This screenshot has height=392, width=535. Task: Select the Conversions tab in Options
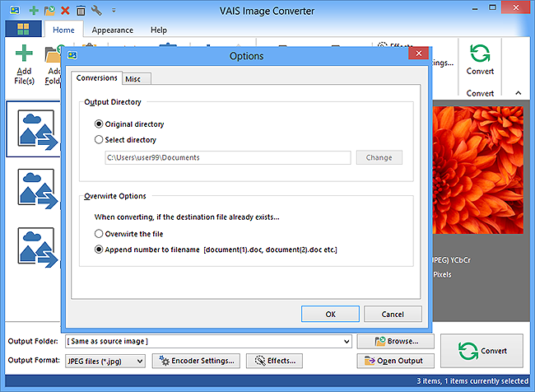tap(96, 78)
